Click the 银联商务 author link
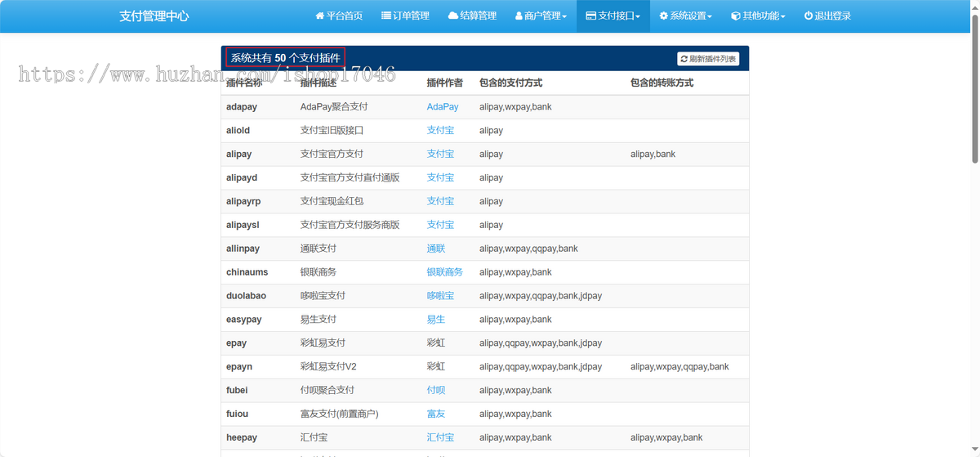 [x=444, y=272]
